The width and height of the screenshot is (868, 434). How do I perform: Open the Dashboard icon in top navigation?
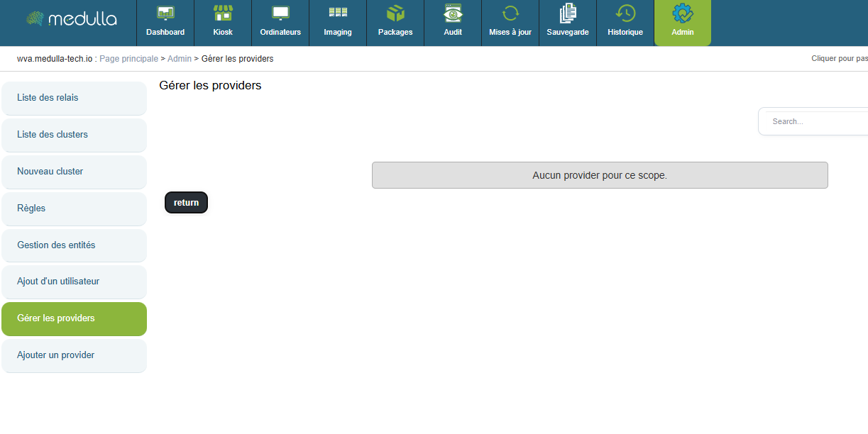click(165, 14)
